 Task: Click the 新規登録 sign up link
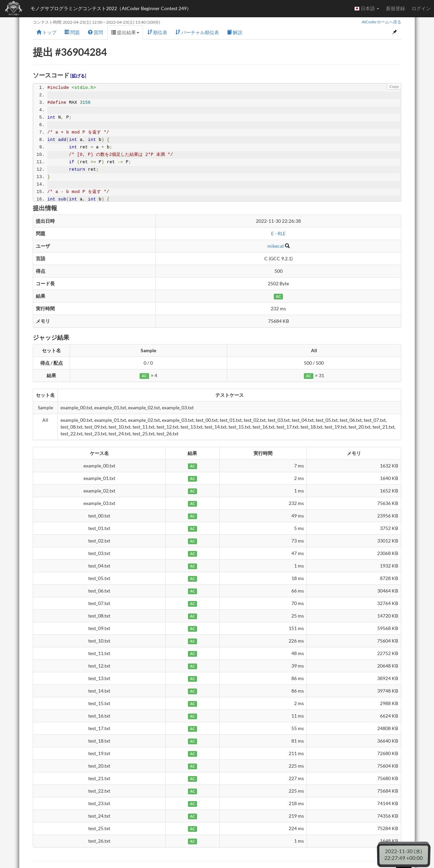point(395,8)
